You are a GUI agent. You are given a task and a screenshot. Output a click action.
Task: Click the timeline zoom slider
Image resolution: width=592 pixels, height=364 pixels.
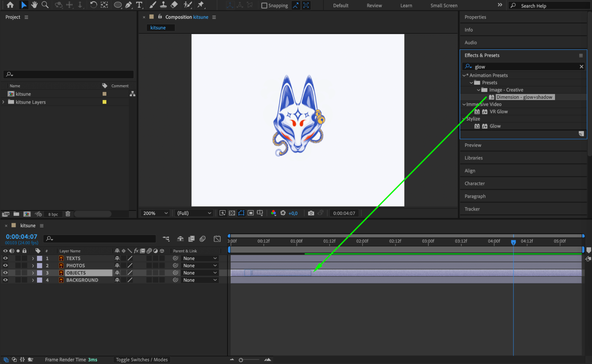click(241, 360)
